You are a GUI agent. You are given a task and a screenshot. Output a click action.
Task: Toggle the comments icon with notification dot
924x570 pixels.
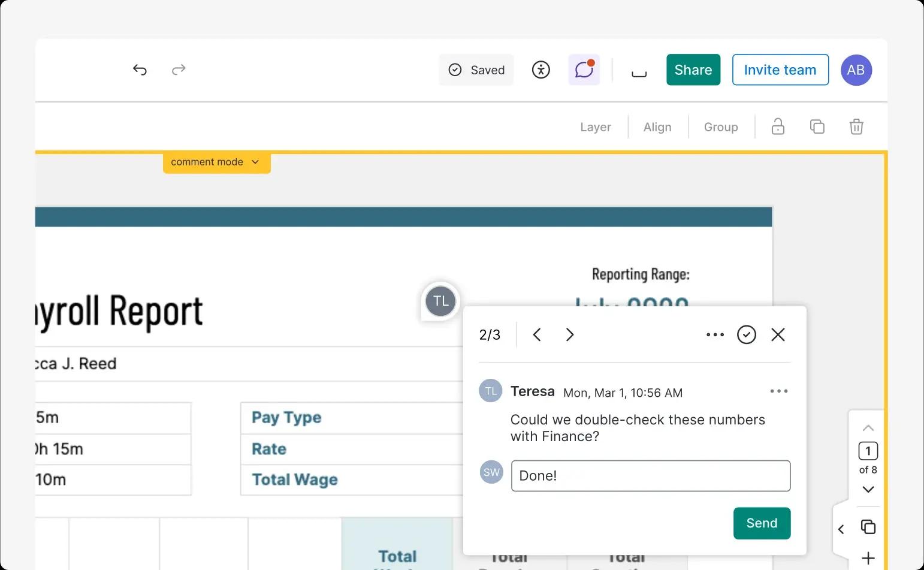pos(584,70)
